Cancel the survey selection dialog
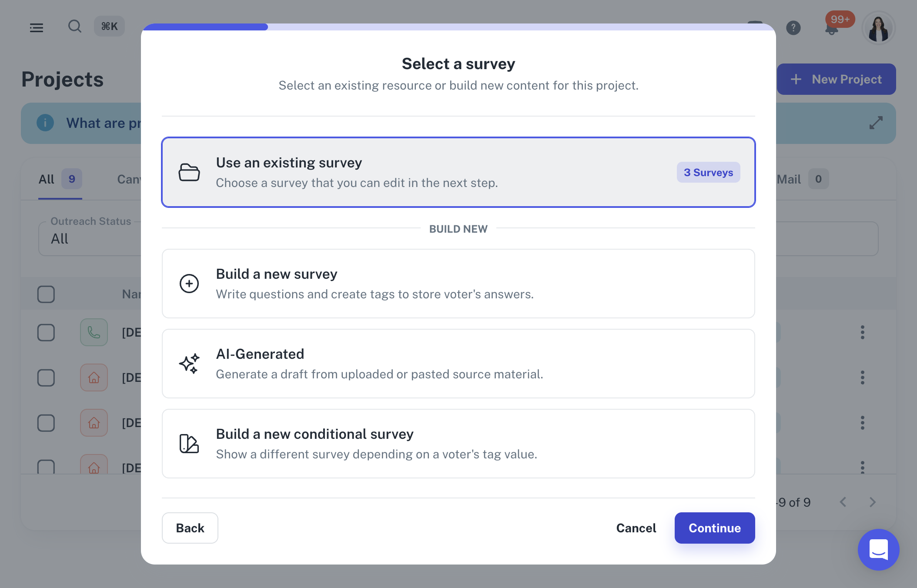 tap(636, 528)
